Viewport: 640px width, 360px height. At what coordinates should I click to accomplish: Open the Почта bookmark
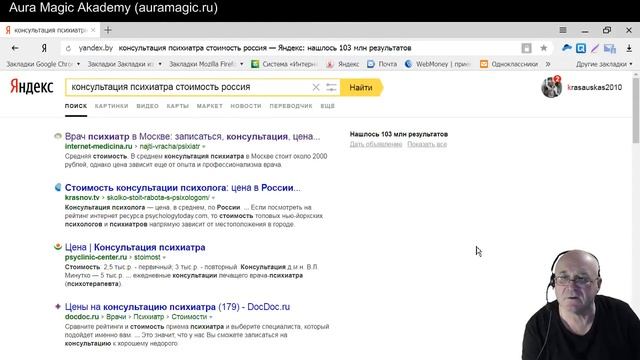[x=382, y=64]
